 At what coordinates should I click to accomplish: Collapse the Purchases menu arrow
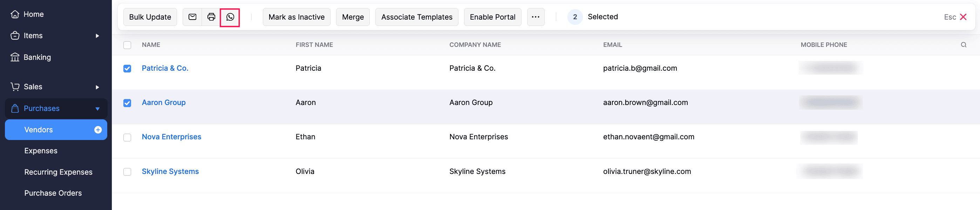[x=97, y=109]
